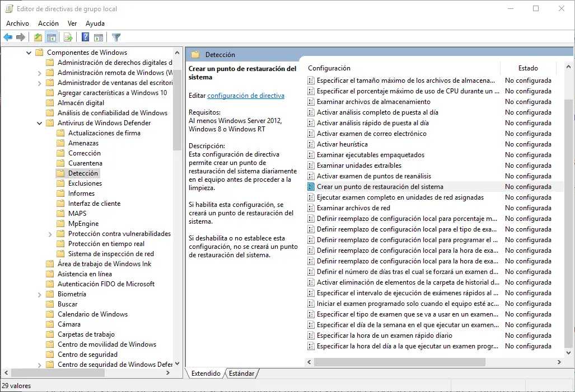575x392 pixels.
Task: Select Examinar archivos de almacenamiento setting
Action: point(373,102)
